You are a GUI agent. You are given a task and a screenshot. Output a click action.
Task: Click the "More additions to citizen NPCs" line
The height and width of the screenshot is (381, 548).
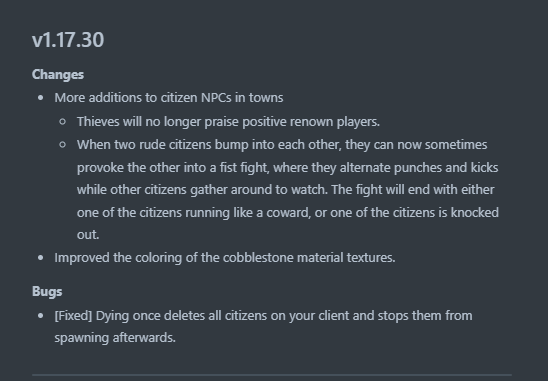[x=169, y=98]
